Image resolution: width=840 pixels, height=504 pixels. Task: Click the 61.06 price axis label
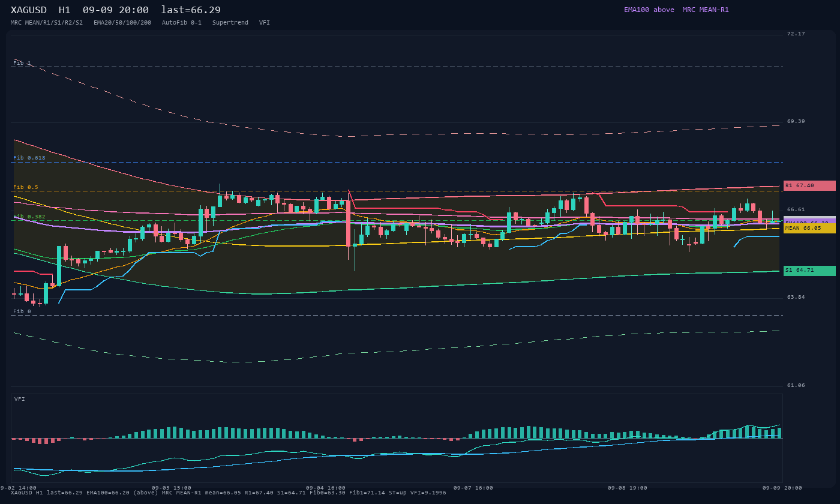(796, 385)
